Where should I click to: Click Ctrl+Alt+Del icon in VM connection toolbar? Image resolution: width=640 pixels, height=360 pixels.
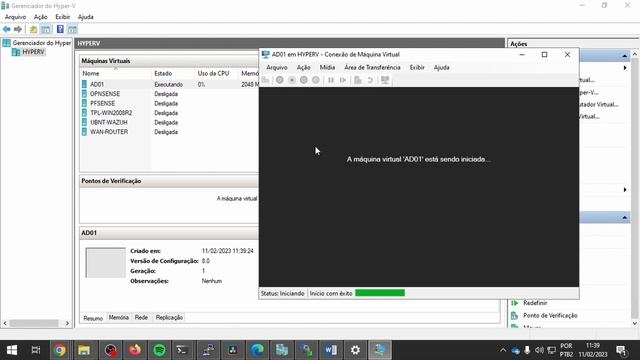266,80
